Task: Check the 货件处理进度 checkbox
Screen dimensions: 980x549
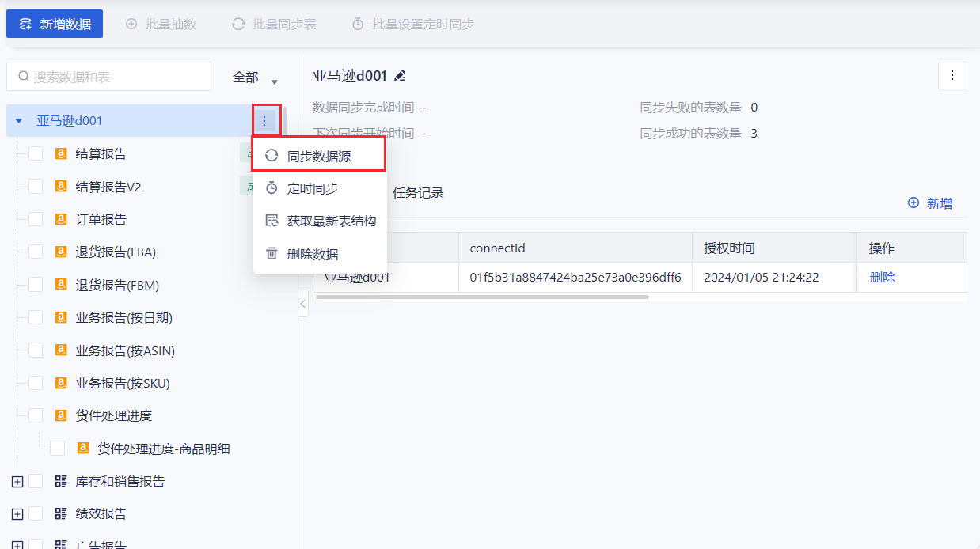Action: (x=36, y=415)
